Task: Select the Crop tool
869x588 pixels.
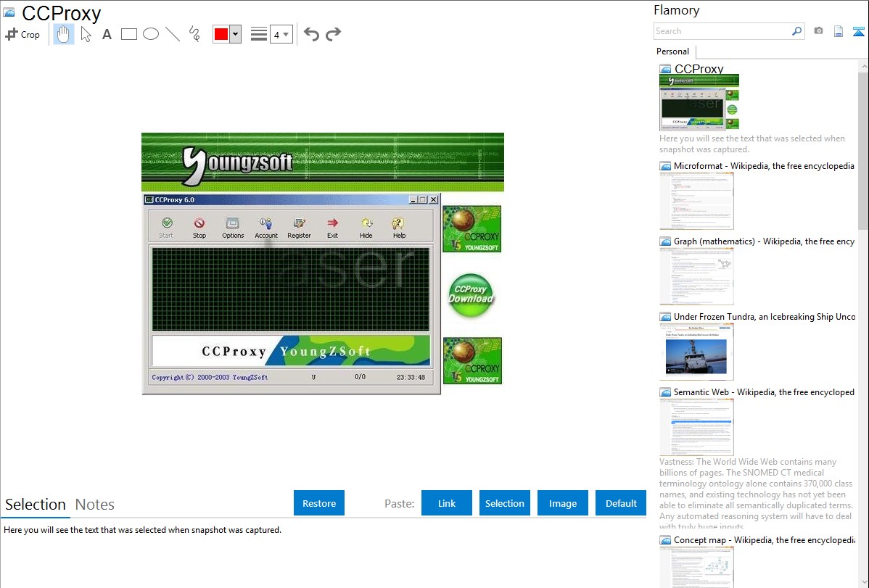Action: pos(22,34)
